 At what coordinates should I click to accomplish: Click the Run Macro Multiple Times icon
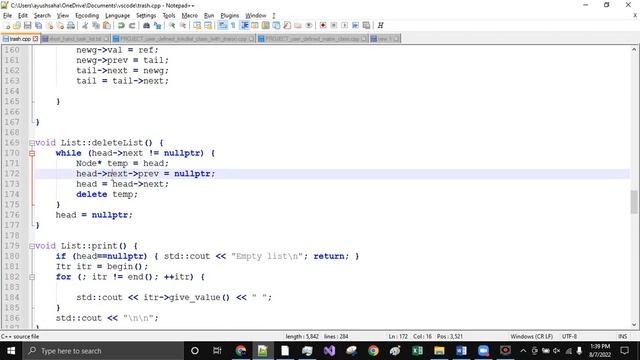pos(356,25)
